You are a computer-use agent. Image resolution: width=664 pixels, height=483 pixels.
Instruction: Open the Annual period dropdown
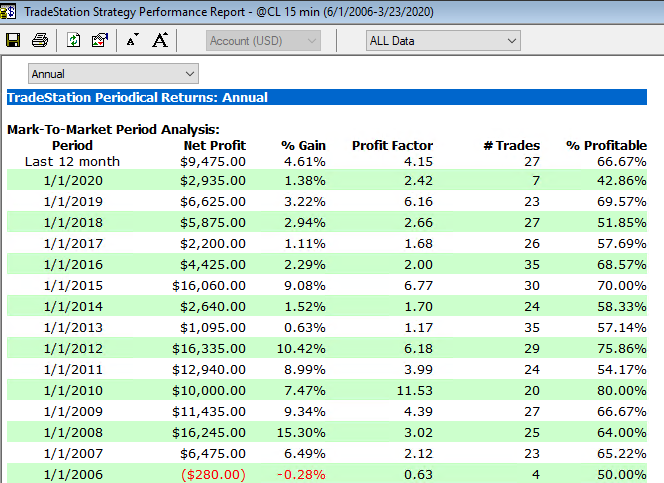tap(113, 74)
